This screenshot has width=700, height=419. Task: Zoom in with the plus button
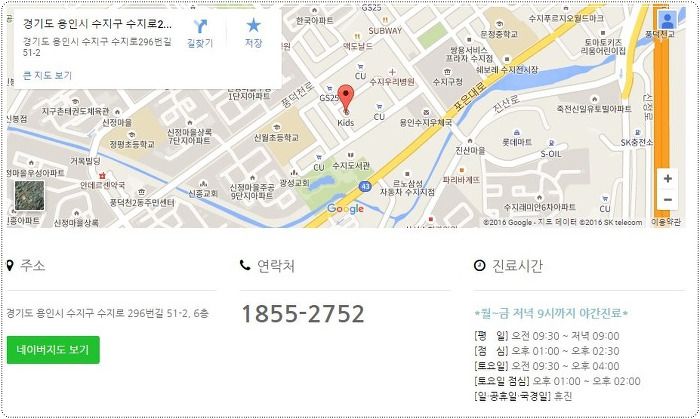pos(667,179)
